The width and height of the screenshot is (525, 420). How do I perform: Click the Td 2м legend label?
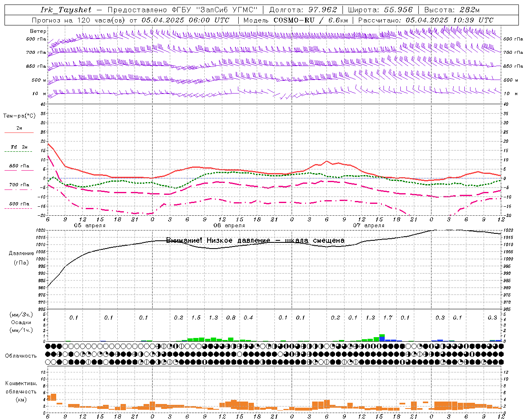(19, 147)
